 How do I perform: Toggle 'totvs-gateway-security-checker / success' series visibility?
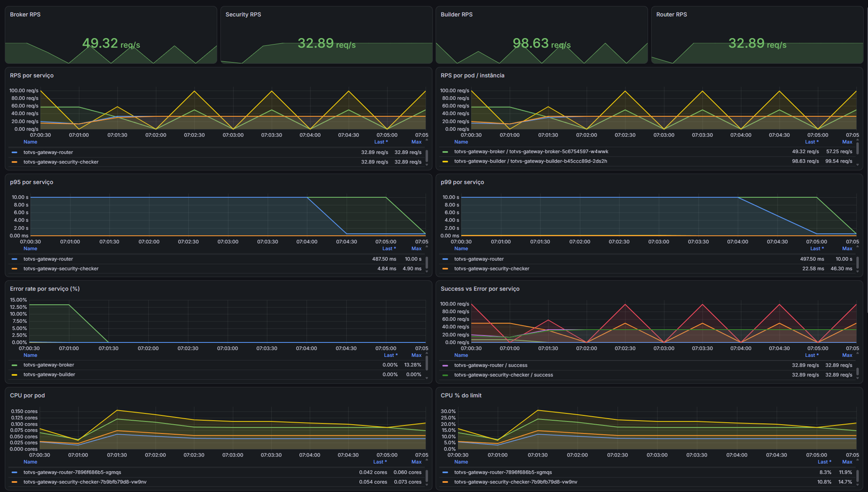(503, 375)
